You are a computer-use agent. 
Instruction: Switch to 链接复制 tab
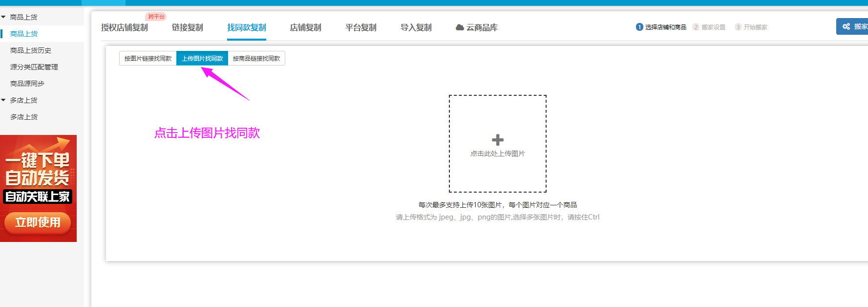pyautogui.click(x=187, y=27)
